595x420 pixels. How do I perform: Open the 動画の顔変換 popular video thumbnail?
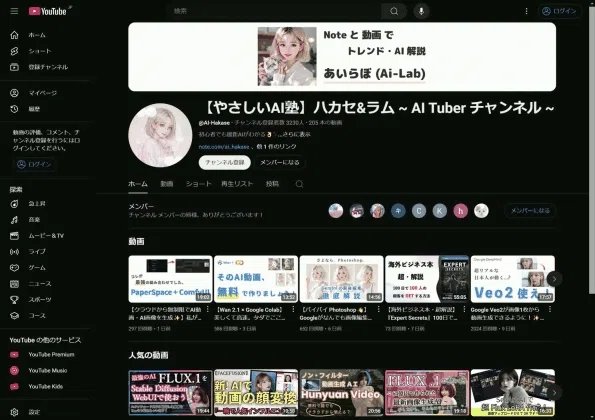(x=256, y=393)
